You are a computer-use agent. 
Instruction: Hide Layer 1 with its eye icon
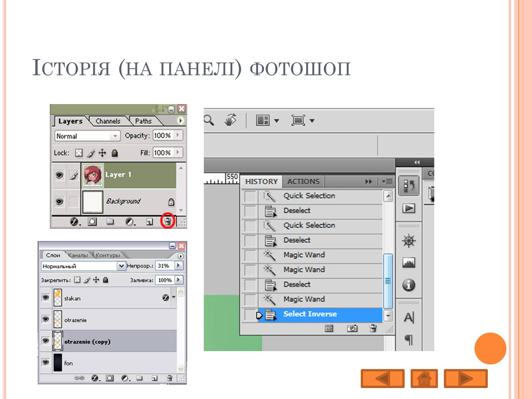[60, 175]
